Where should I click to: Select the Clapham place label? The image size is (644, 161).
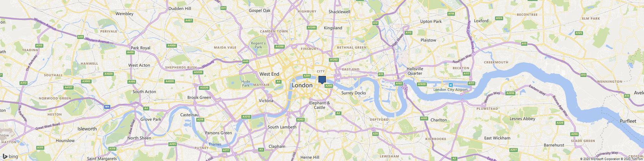point(277,146)
